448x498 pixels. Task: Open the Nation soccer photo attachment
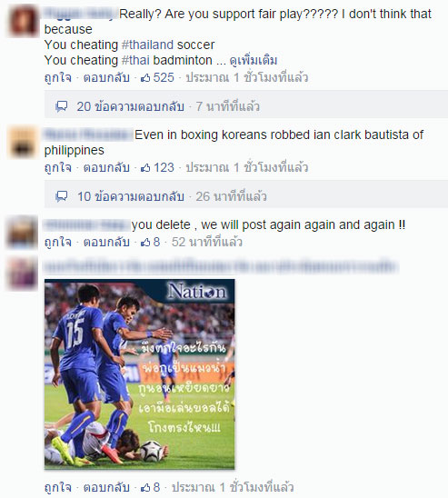tap(140, 374)
